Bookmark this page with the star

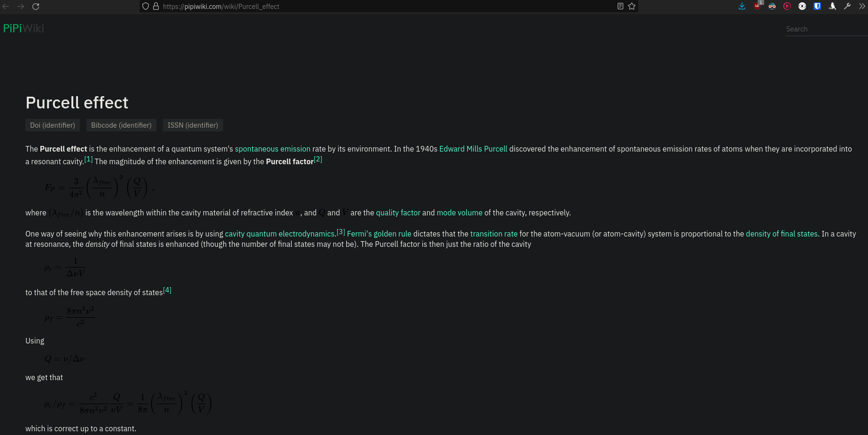point(632,6)
